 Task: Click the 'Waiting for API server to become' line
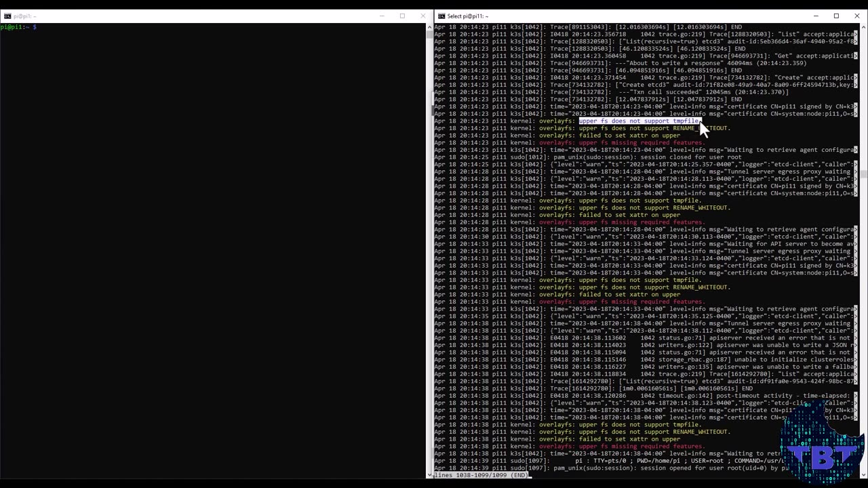pos(646,244)
